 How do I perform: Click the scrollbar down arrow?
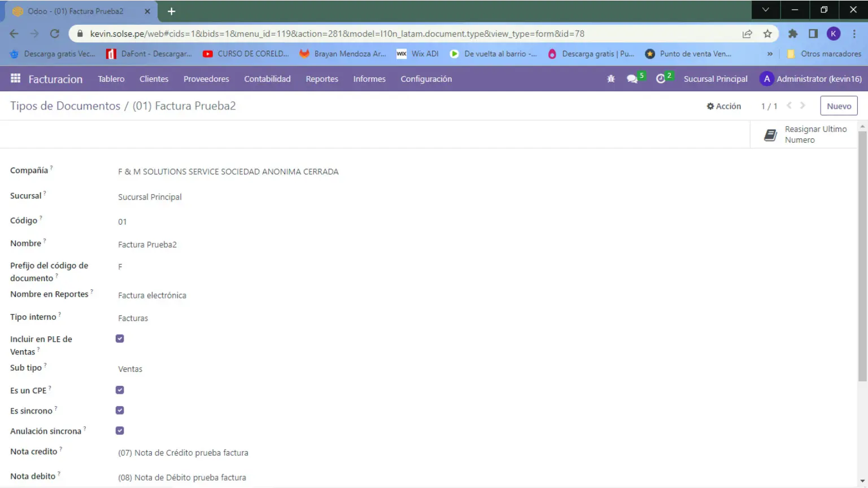pos(862,481)
